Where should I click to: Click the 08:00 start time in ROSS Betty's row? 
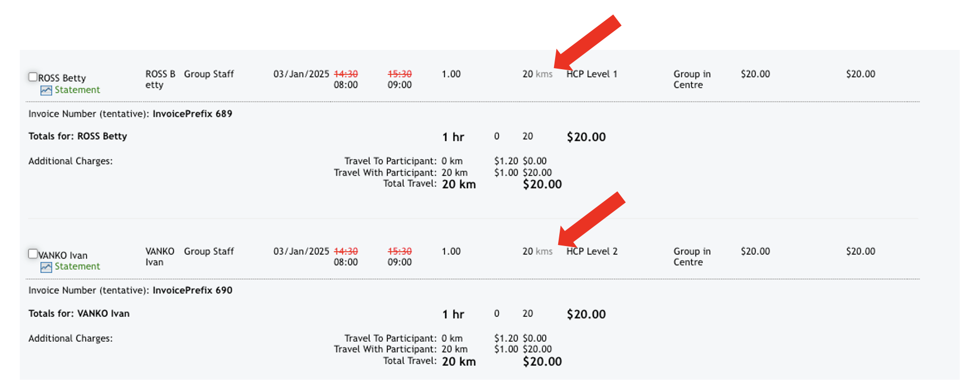(x=346, y=85)
